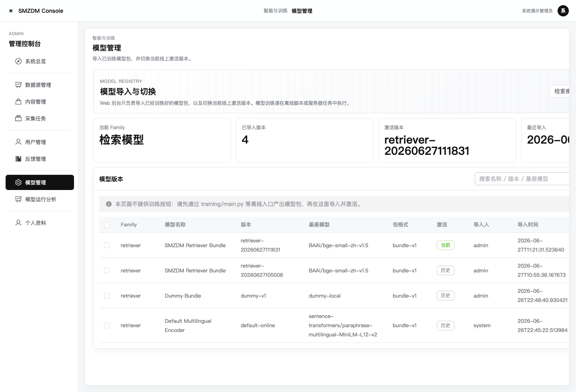The image size is (576, 392).
Task: Click the dummy-local base model cell
Action: [325, 296]
